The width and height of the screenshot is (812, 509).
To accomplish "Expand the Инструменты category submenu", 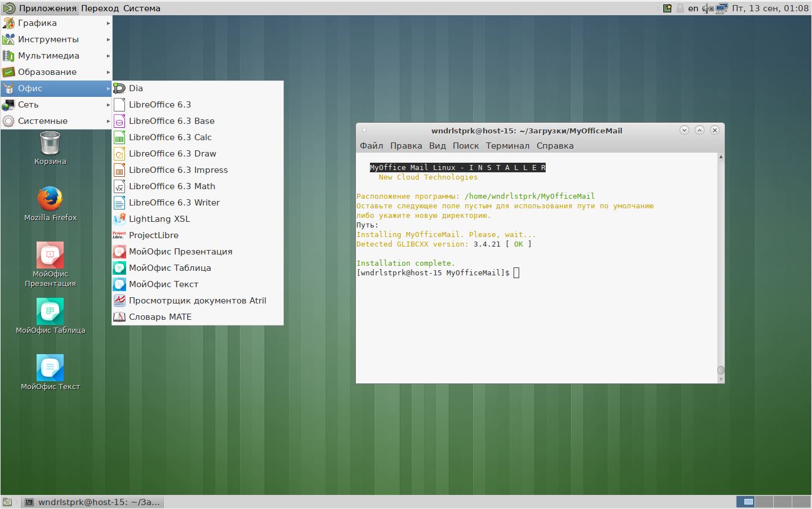I will (x=56, y=39).
